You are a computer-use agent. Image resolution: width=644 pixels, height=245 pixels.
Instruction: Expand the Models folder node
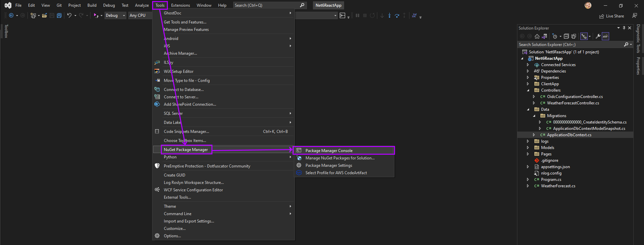[x=528, y=148]
